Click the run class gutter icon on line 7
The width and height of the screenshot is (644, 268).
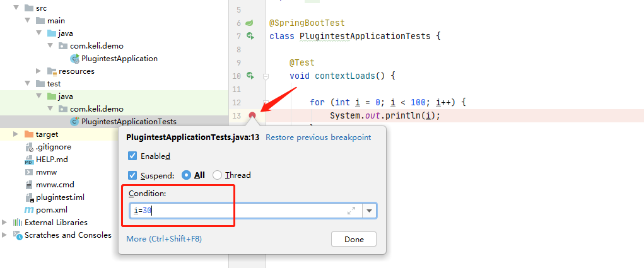point(250,36)
